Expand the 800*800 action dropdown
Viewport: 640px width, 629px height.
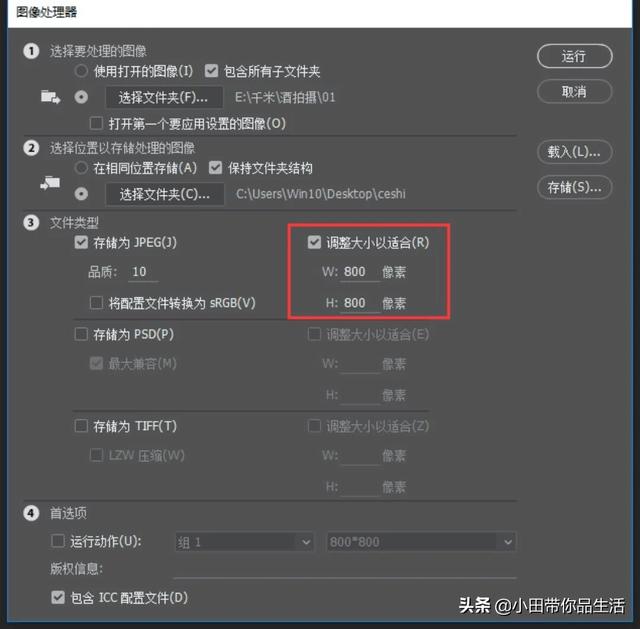tap(421, 542)
